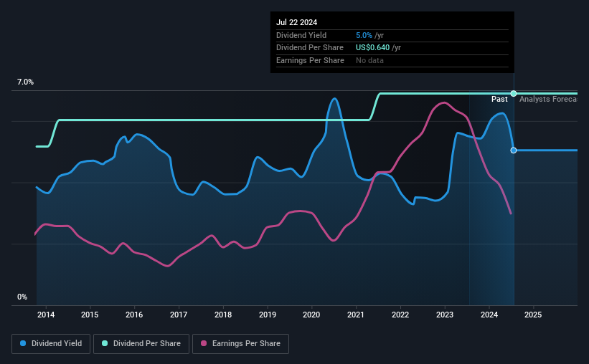
Task: Click the 2025 label on the x-axis
Action: (533, 315)
